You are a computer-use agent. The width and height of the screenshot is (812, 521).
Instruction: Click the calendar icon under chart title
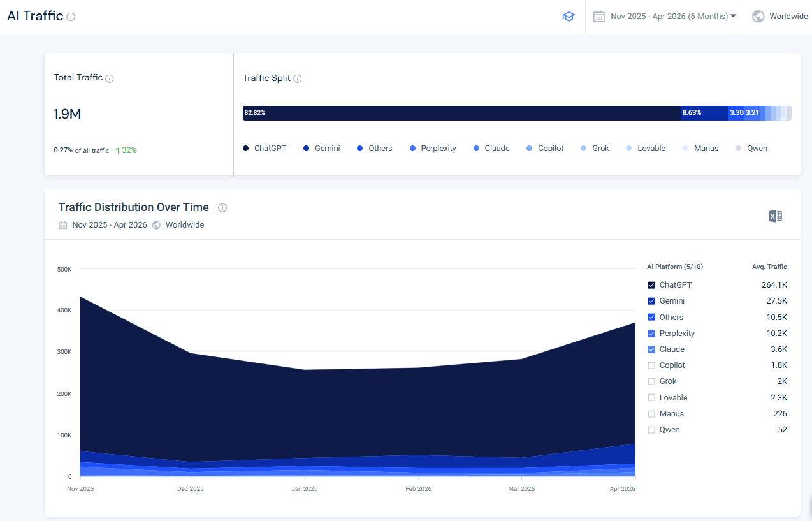tap(63, 225)
